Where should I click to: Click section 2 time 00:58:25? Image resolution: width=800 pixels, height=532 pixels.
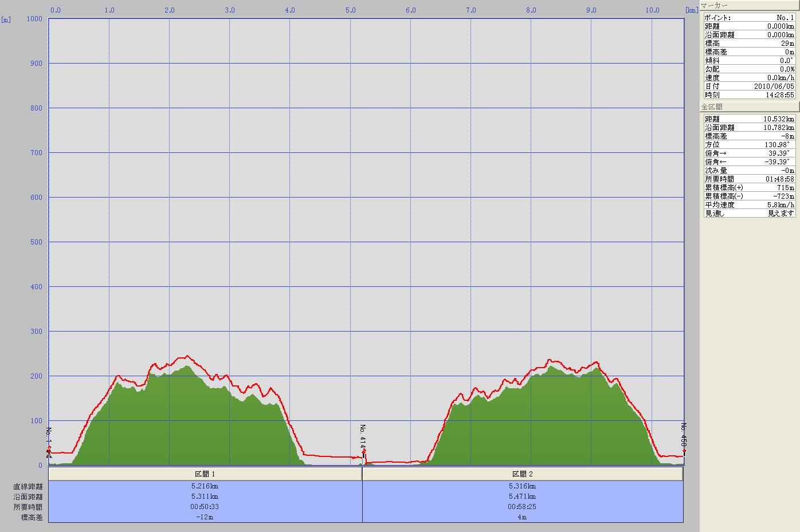[x=523, y=507]
